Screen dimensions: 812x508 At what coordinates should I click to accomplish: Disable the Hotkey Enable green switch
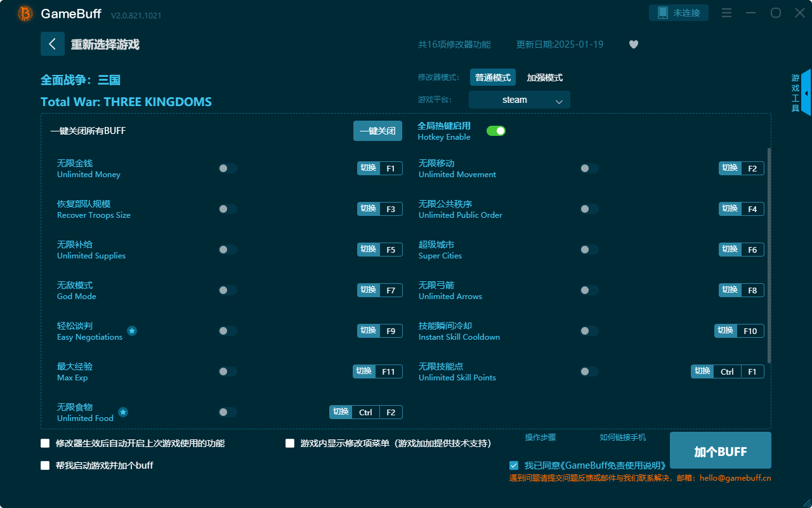point(495,130)
